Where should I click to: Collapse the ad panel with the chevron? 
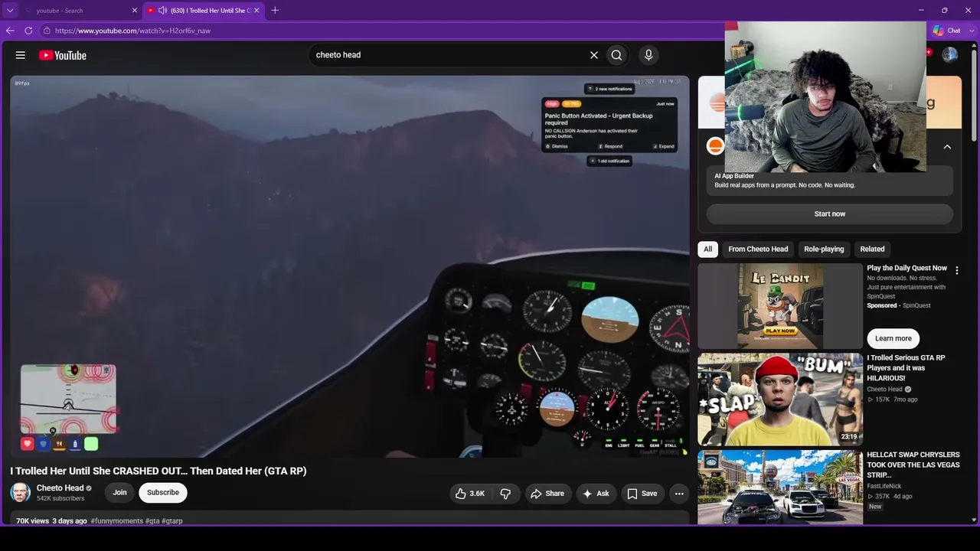tap(947, 147)
